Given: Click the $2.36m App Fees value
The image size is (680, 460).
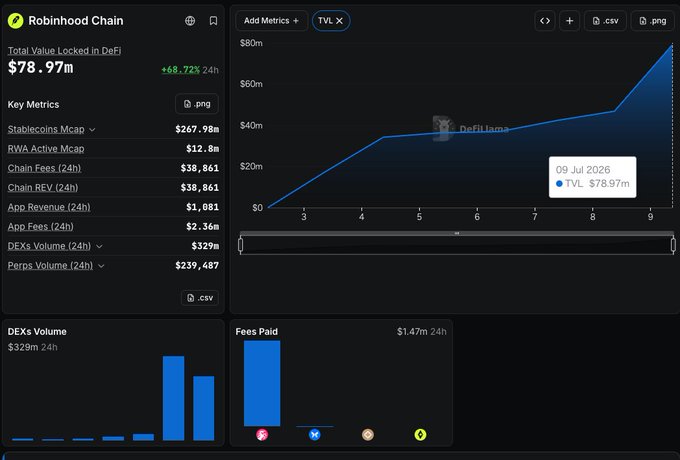Looking at the screenshot, I should click(203, 226).
